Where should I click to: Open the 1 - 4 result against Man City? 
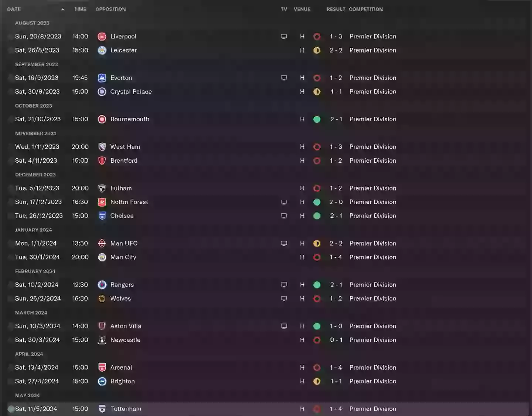(x=336, y=257)
